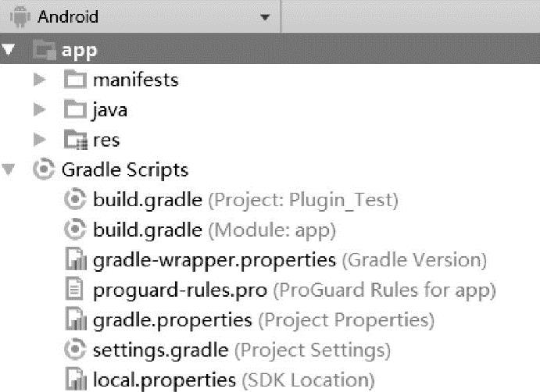The width and height of the screenshot is (540, 392).
Task: Open build.gradle for Project Plugin_Test
Action: [x=148, y=201]
